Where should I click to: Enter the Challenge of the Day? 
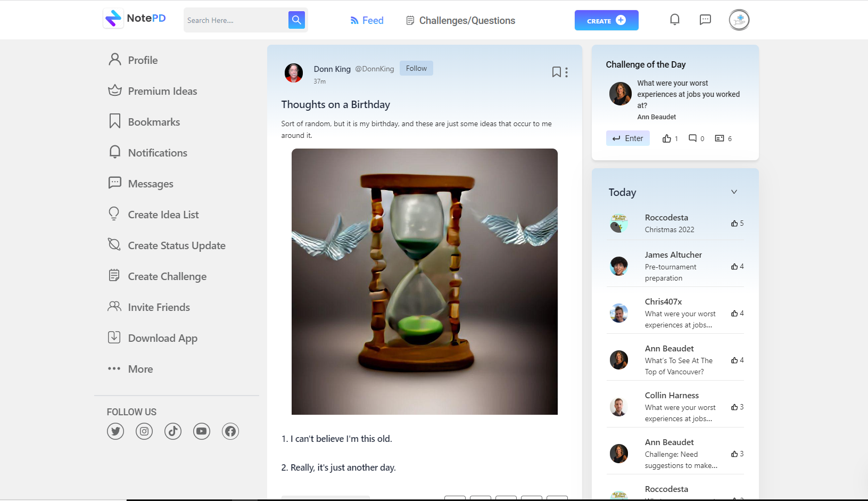tap(628, 138)
